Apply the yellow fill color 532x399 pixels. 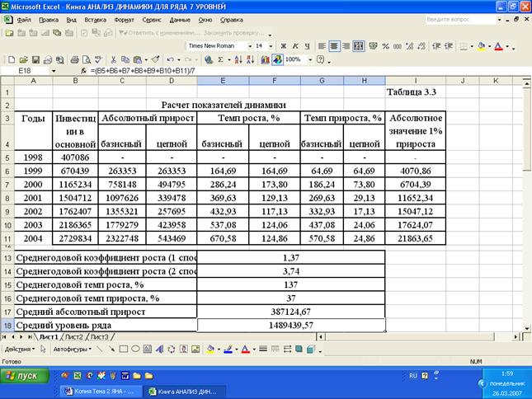[x=481, y=46]
